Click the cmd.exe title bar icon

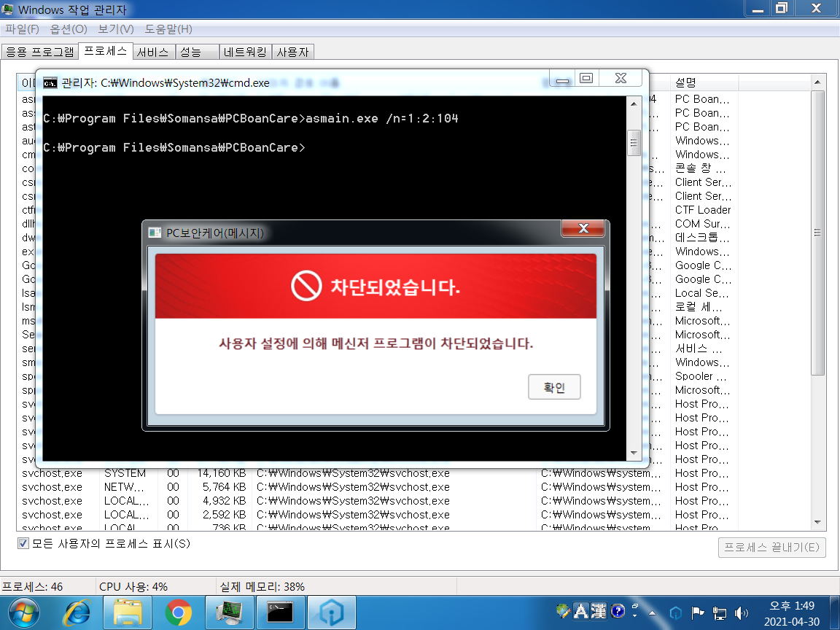(50, 83)
